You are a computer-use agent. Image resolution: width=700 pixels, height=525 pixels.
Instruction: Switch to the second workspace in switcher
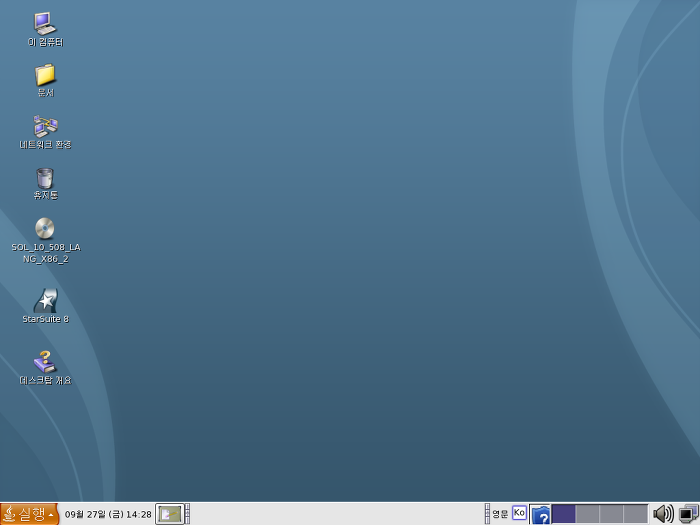point(588,514)
